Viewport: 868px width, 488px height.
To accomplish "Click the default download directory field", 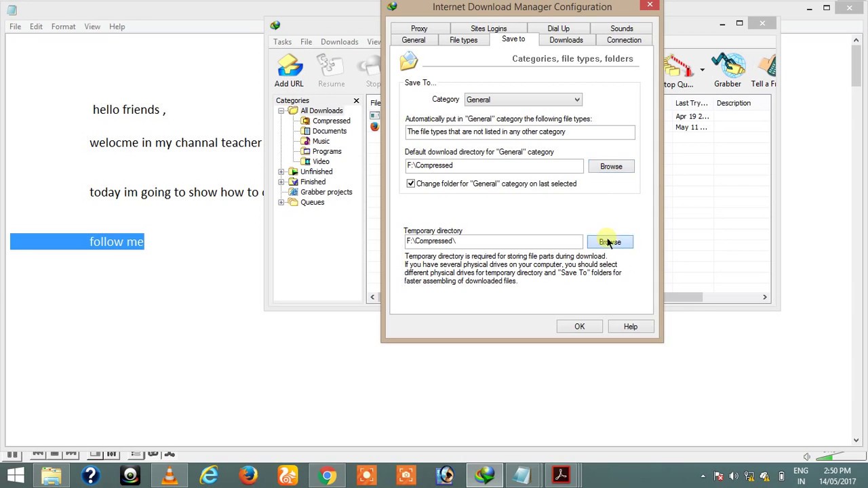I will (x=494, y=165).
